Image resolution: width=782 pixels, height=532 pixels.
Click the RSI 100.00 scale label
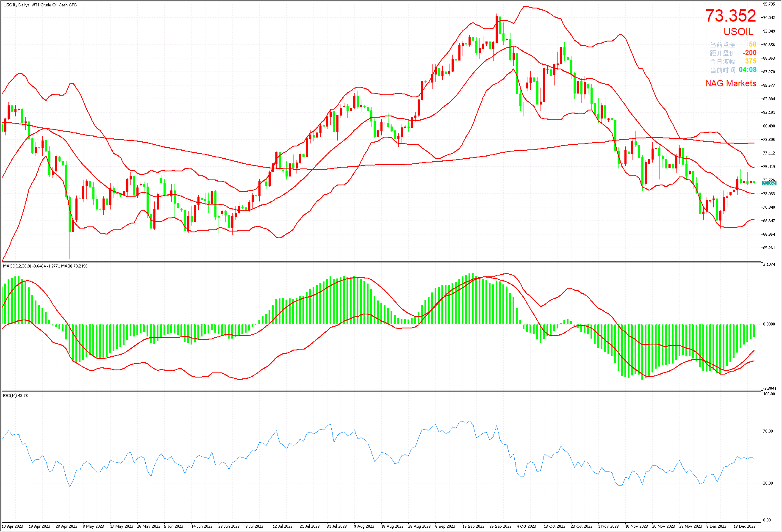pyautogui.click(x=769, y=394)
